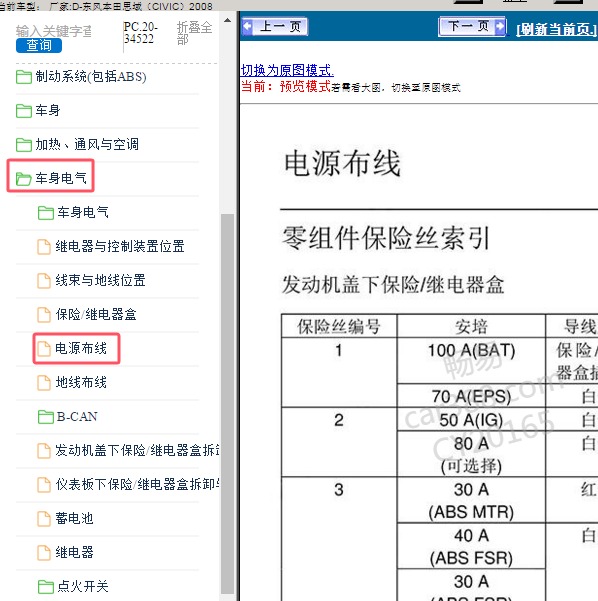
Task: Open the 车身 folder
Action: click(x=48, y=111)
